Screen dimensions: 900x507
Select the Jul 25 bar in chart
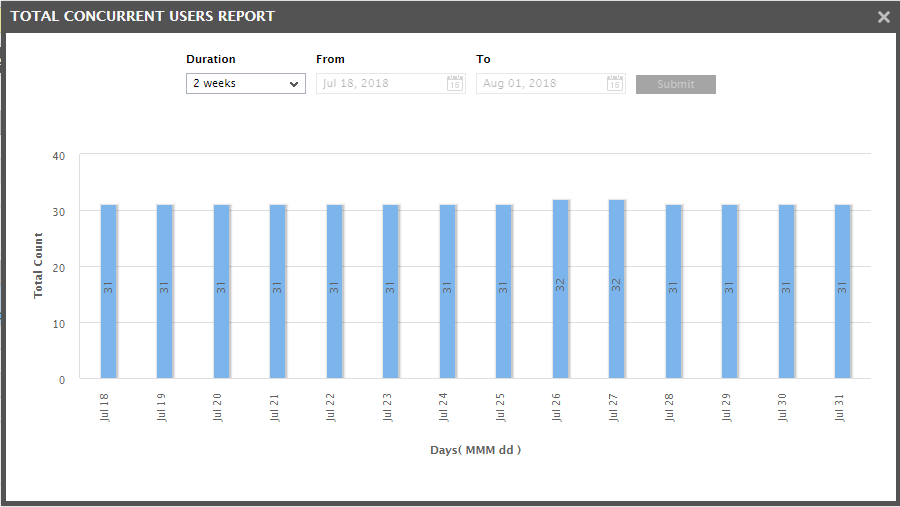pos(504,292)
